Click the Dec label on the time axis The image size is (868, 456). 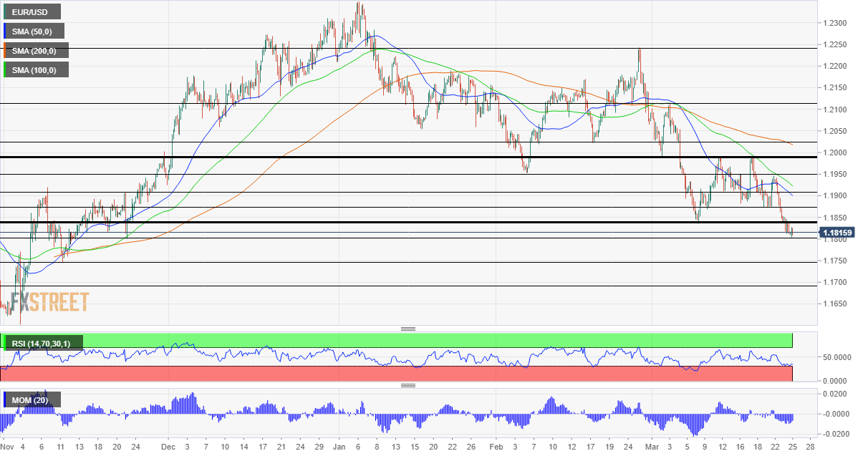(168, 445)
